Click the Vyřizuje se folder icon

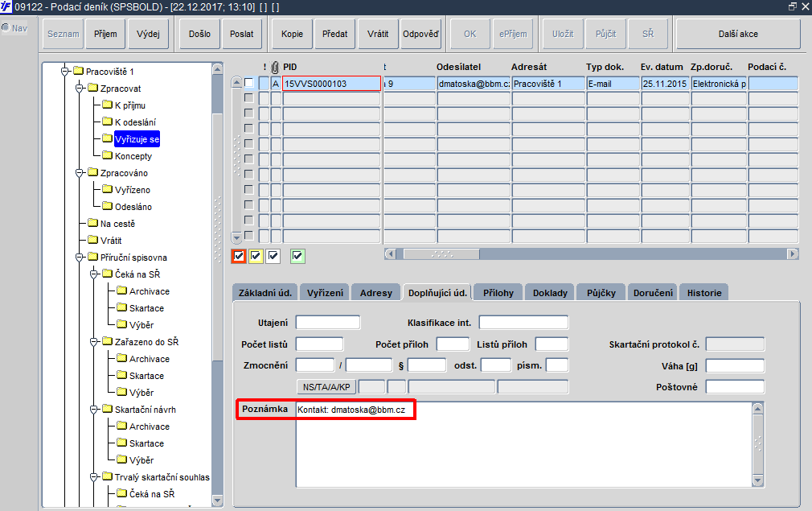(x=107, y=138)
